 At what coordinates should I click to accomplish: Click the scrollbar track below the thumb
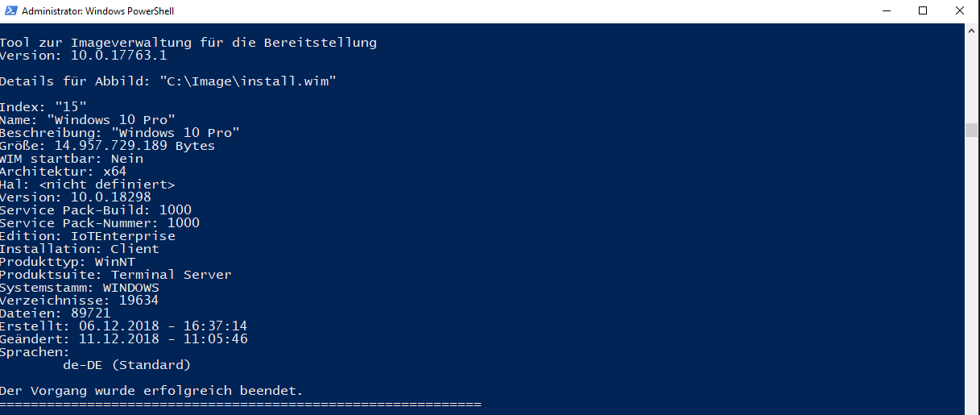coord(971,274)
